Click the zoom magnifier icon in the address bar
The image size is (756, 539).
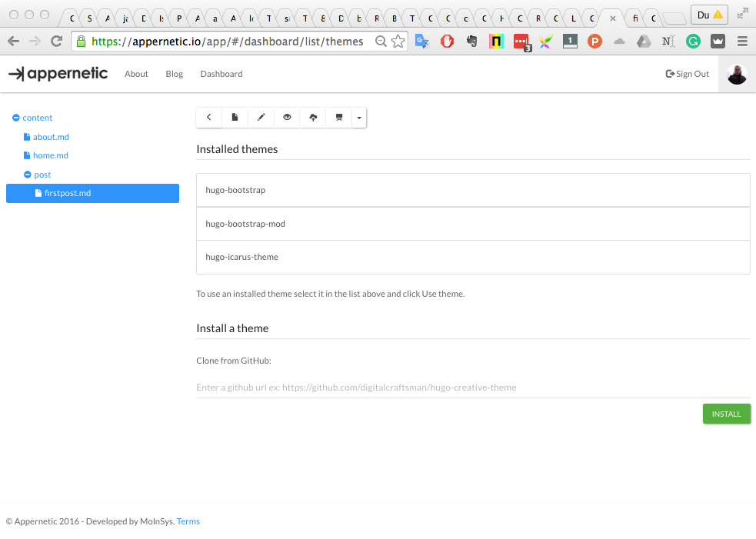tap(381, 42)
